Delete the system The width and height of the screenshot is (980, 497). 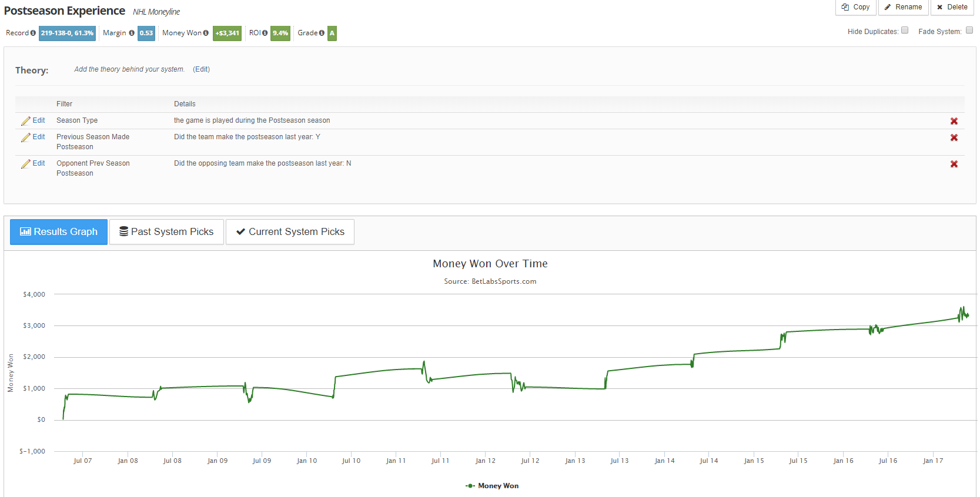(x=952, y=7)
